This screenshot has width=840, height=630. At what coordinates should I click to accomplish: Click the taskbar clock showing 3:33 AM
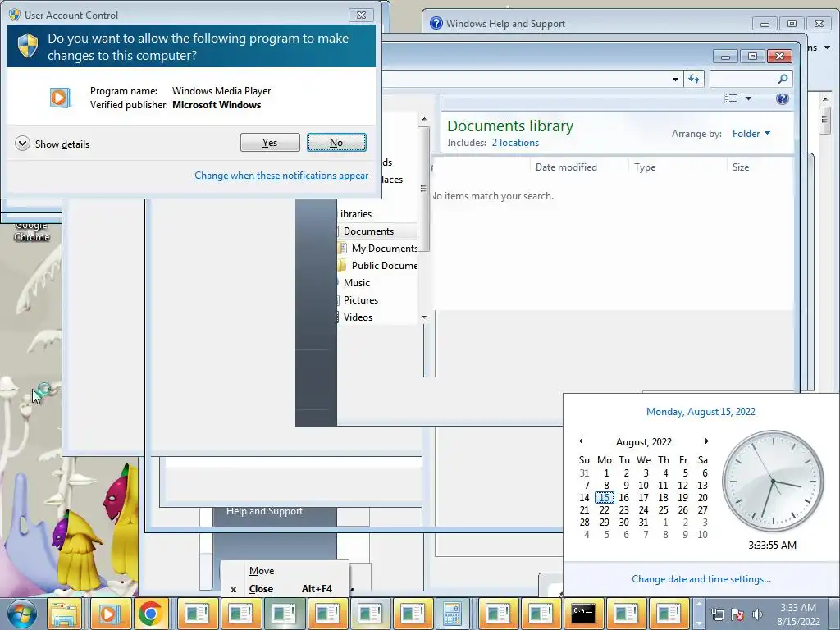click(x=797, y=614)
